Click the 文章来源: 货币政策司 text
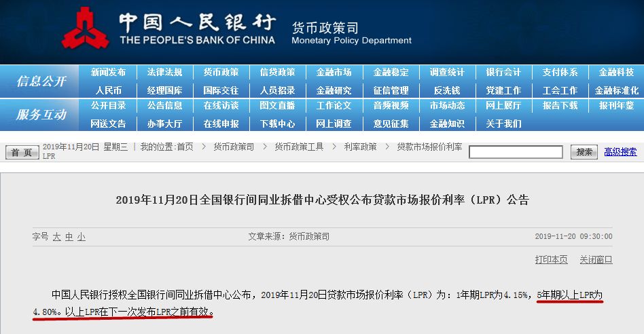Image resolution: width=644 pixels, height=334 pixels. tap(289, 236)
